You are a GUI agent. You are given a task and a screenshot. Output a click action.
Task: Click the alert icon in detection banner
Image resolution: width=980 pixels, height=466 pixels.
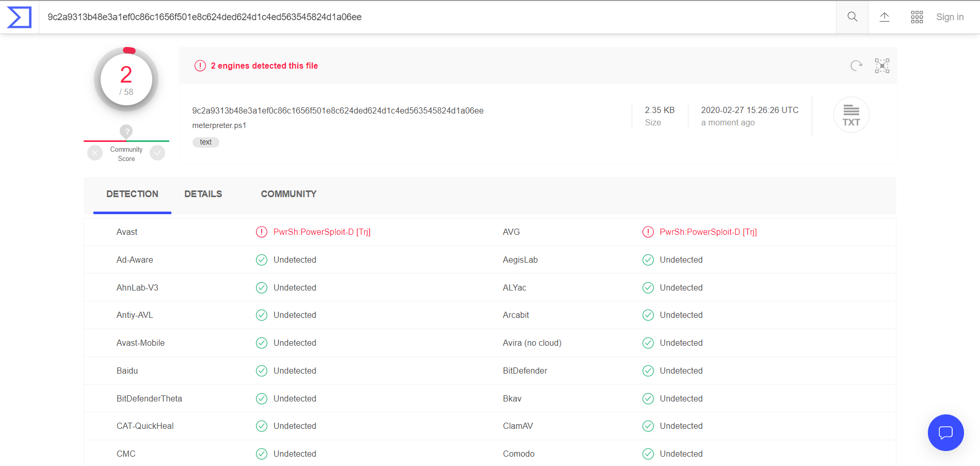(200, 66)
